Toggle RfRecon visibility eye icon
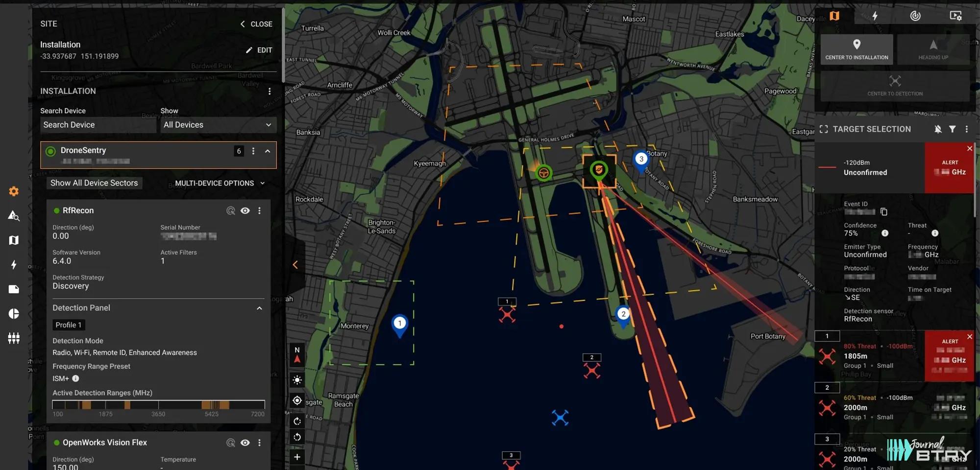The image size is (980, 470). tap(245, 211)
